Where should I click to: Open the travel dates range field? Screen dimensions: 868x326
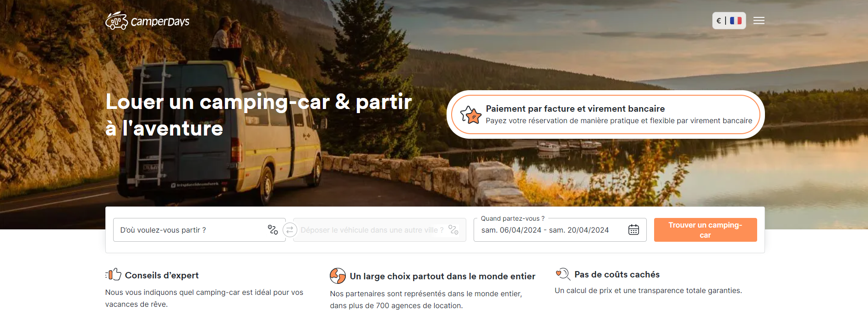(x=560, y=230)
